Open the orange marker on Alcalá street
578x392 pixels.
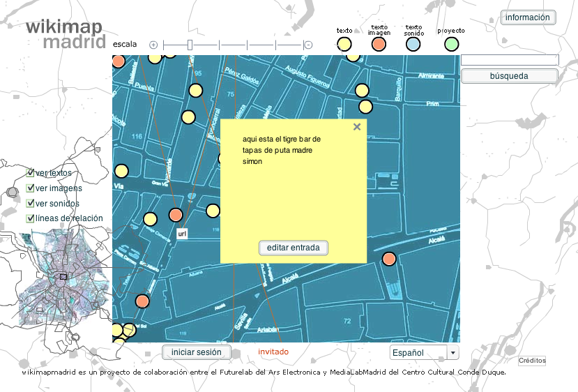(389, 259)
